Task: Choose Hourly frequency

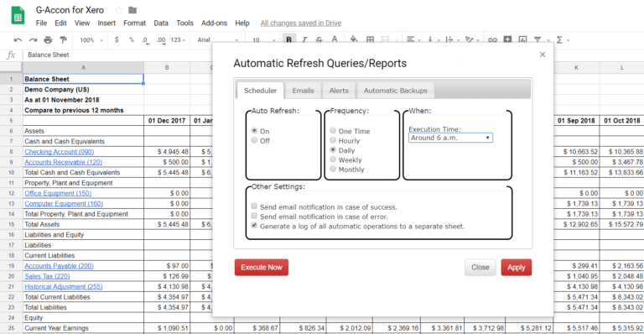Action: 333,140
